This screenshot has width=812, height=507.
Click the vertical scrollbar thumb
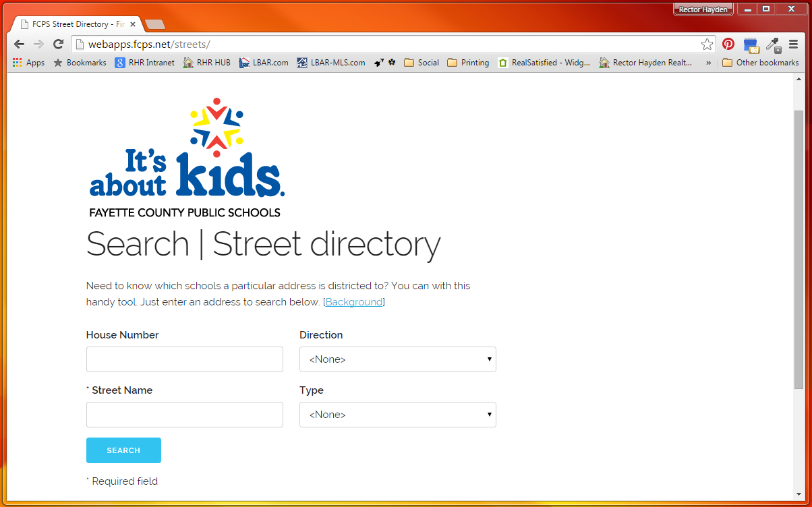click(799, 249)
